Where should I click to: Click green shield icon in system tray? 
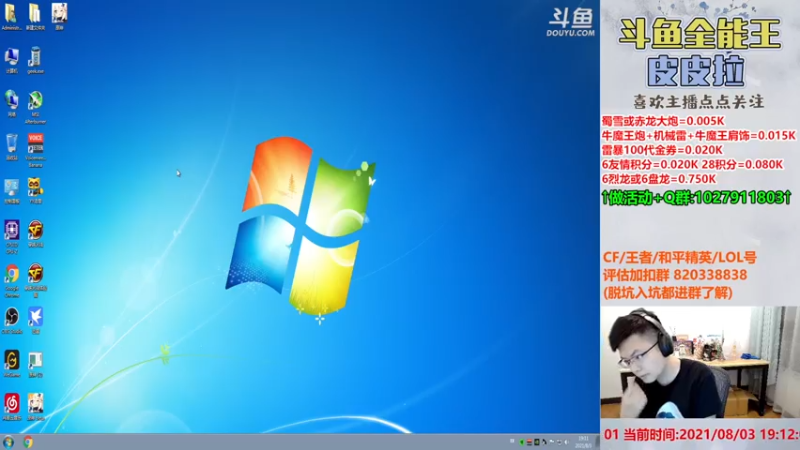522,442
